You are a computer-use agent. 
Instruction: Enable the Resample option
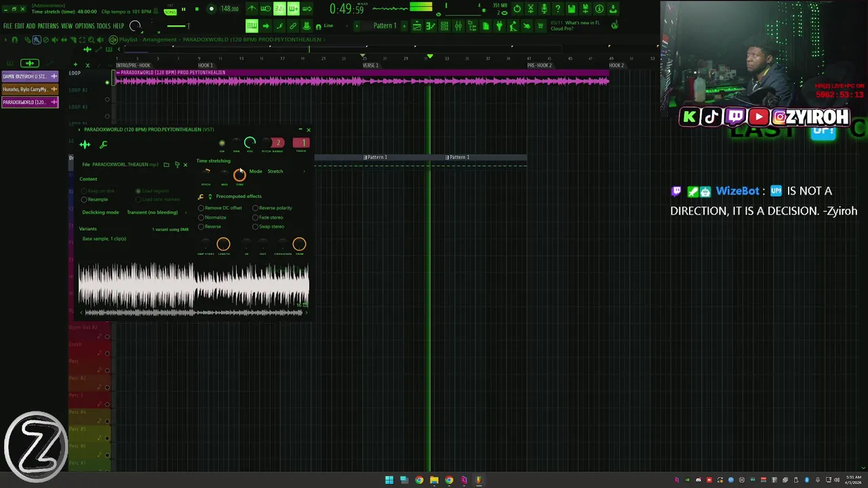tap(95, 199)
